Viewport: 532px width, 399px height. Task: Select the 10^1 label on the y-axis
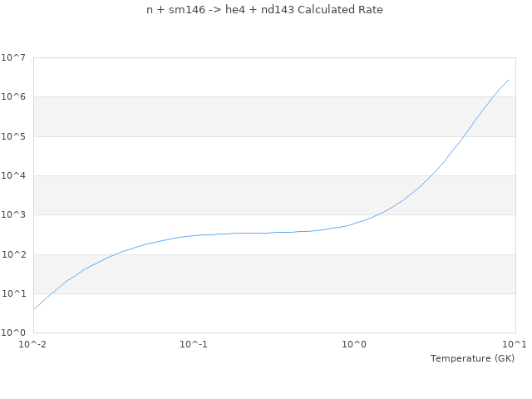[x=13, y=293]
